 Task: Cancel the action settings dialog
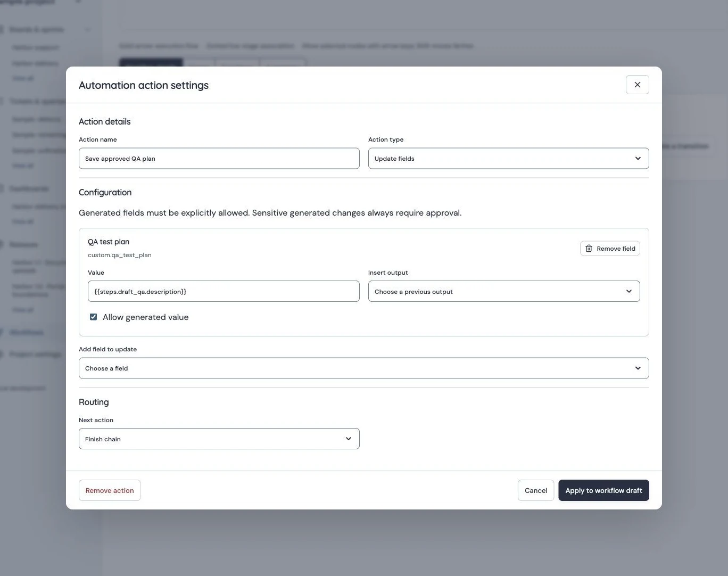(536, 490)
